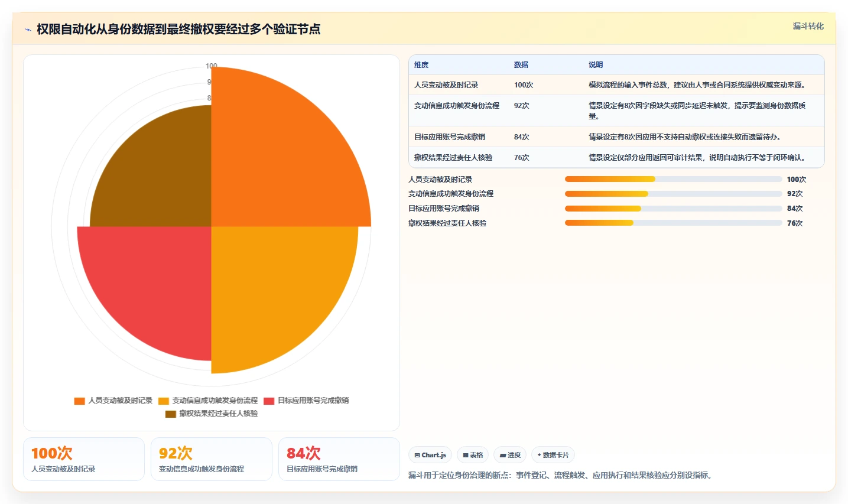Toggle the 撤权结果经过责任人核验 legend item
This screenshot has height=504, width=848.
pos(212,414)
